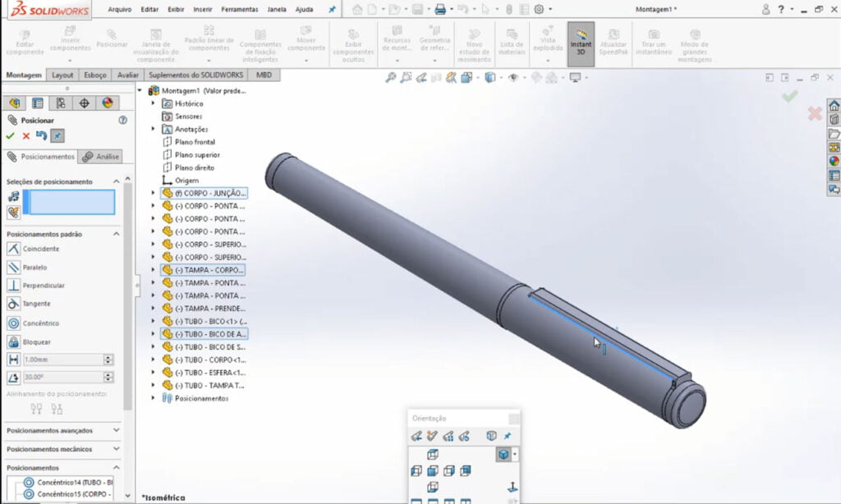Select Paralelo mate type
Viewport: 841px width, 504px height.
27,267
